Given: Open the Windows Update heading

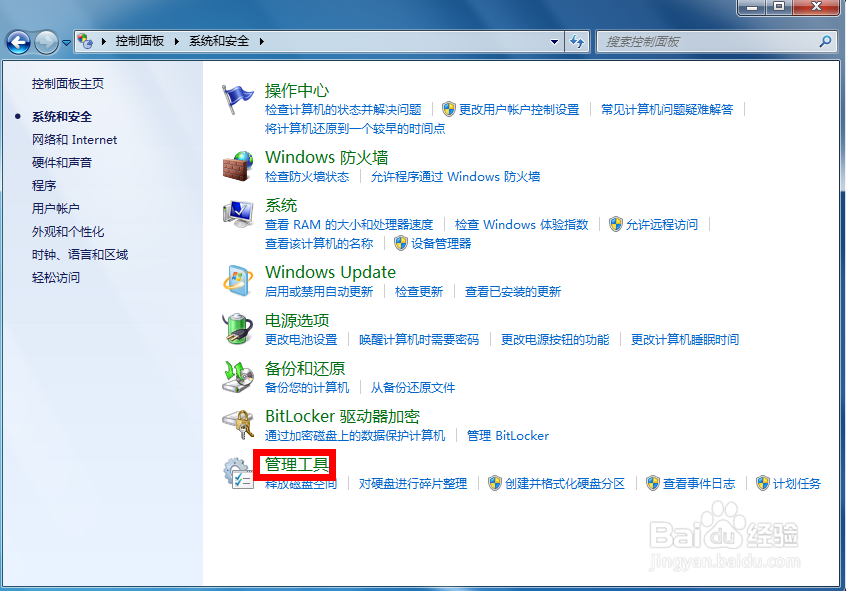Looking at the screenshot, I should click(x=330, y=272).
